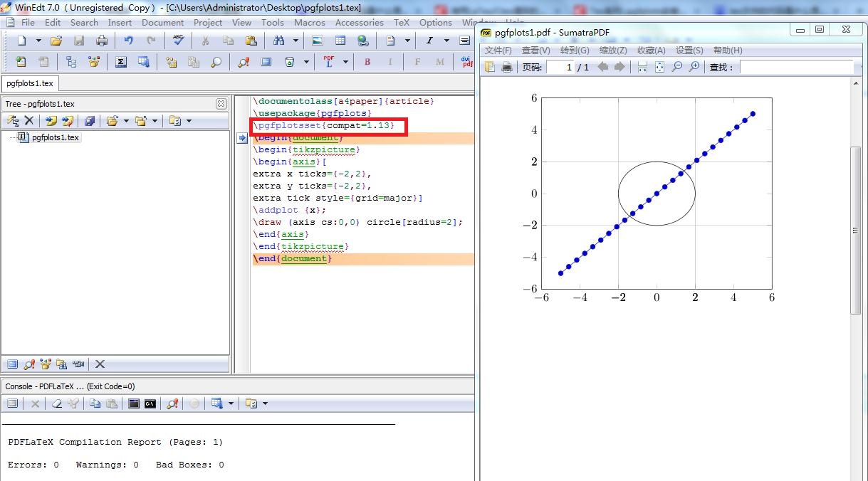868x481 pixels.
Task: Run the spell check (ABC) tool
Action: pyautogui.click(x=178, y=41)
